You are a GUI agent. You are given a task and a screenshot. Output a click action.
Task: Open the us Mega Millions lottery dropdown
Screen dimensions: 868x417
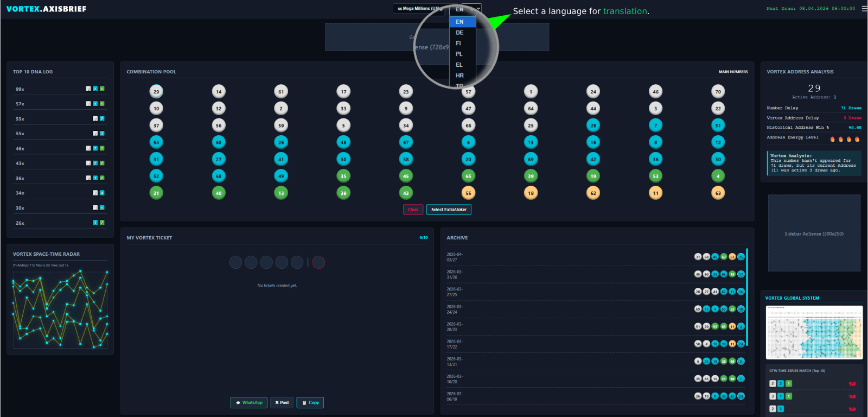(419, 9)
